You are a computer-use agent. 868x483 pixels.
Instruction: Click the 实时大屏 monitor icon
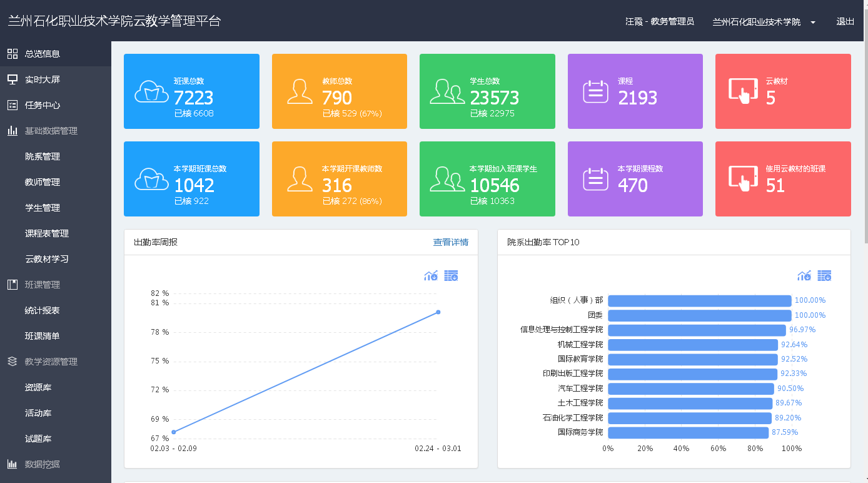click(x=13, y=79)
